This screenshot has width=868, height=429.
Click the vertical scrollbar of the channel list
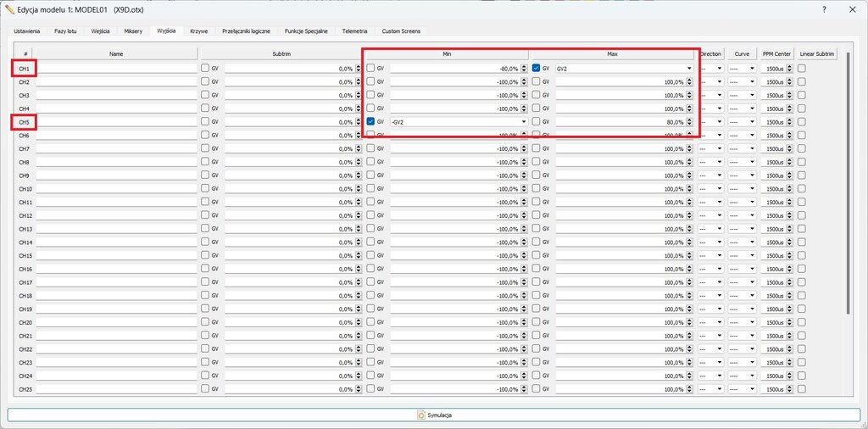848,187
